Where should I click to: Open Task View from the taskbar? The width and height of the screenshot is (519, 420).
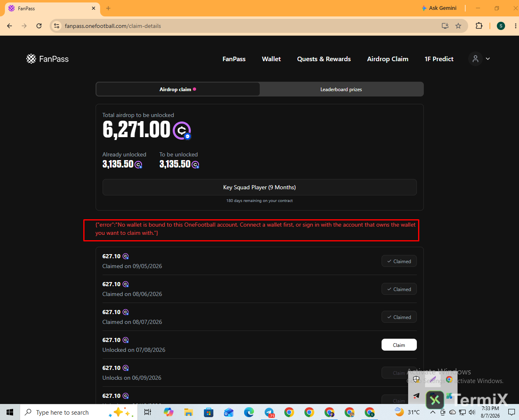click(148, 412)
